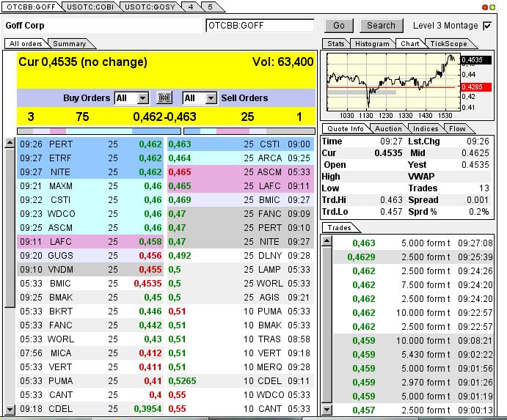
Task: Select the Quote Info tab
Action: click(346, 128)
